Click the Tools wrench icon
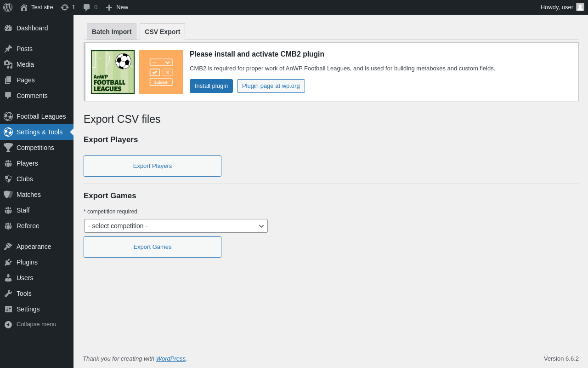Image resolution: width=588 pixels, height=368 pixels. point(8,293)
